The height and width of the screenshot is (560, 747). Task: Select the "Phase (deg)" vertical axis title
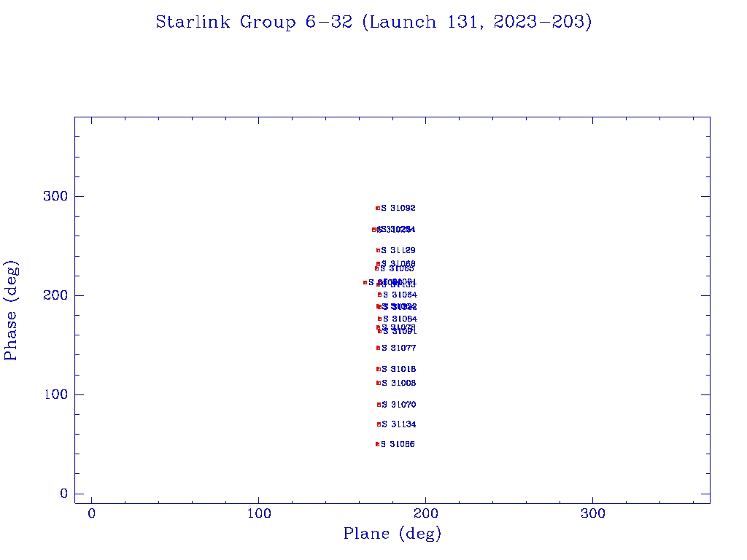(10, 311)
